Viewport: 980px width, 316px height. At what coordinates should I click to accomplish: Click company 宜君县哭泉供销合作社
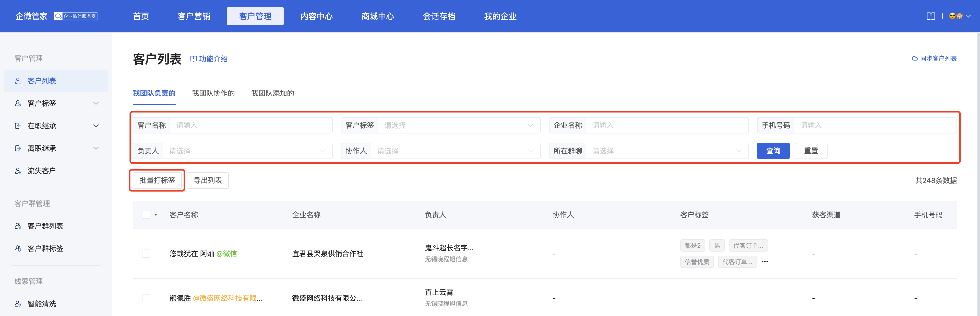pyautogui.click(x=328, y=254)
